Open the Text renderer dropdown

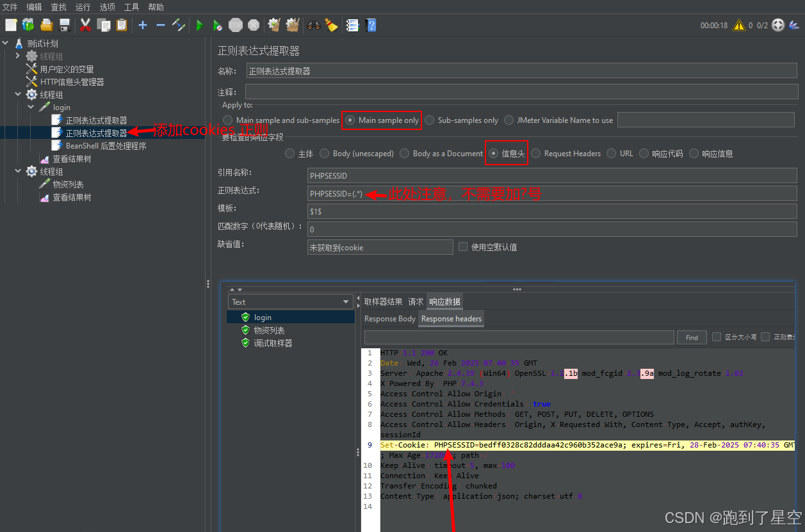[291, 302]
